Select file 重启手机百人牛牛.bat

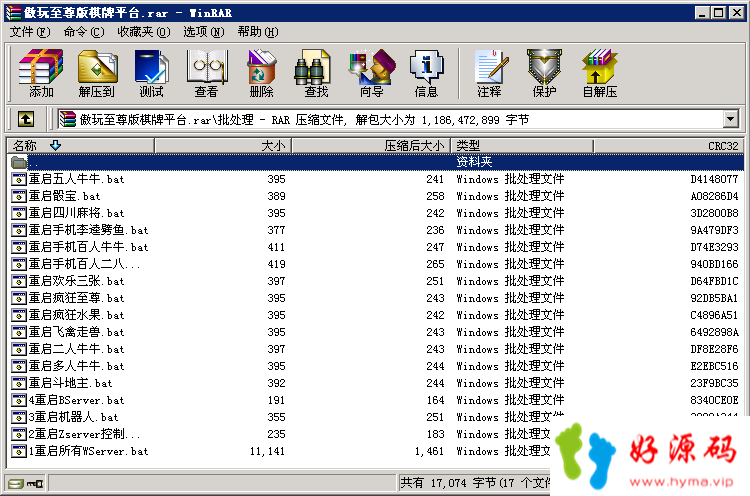pyautogui.click(x=88, y=247)
